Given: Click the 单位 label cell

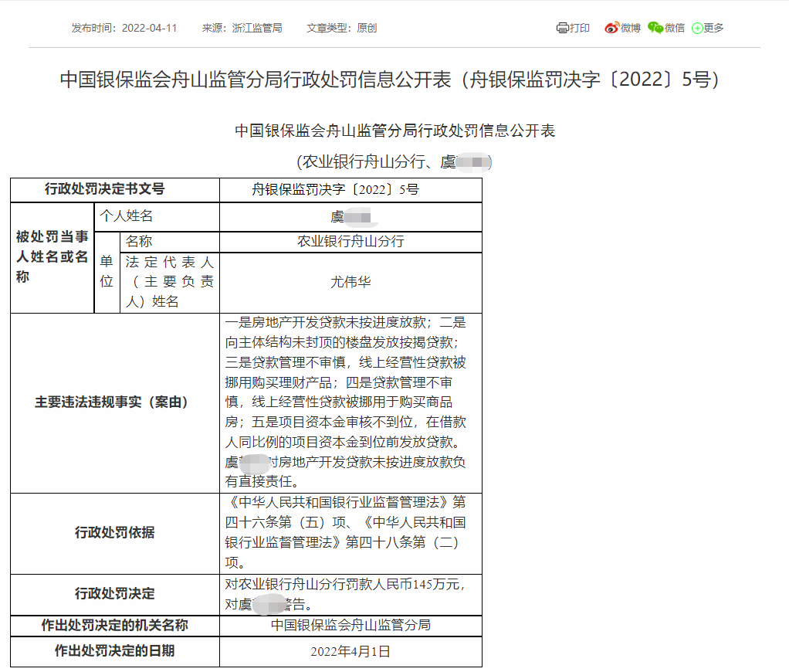Looking at the screenshot, I should (107, 273).
